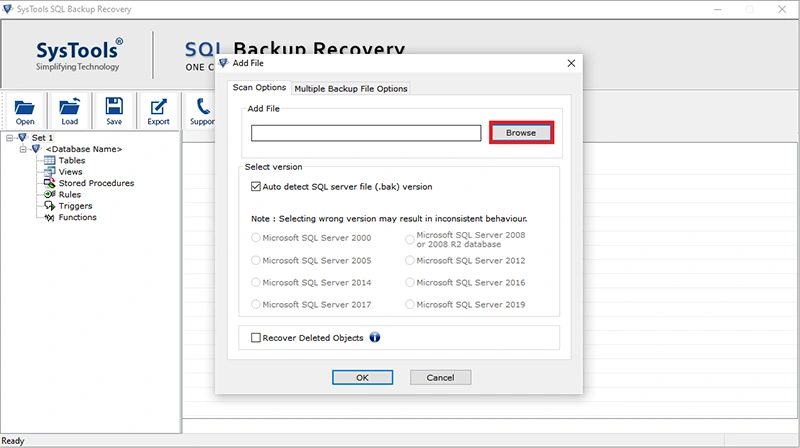Click the Views icon in tree
The height and width of the screenshot is (448, 800).
coord(49,171)
